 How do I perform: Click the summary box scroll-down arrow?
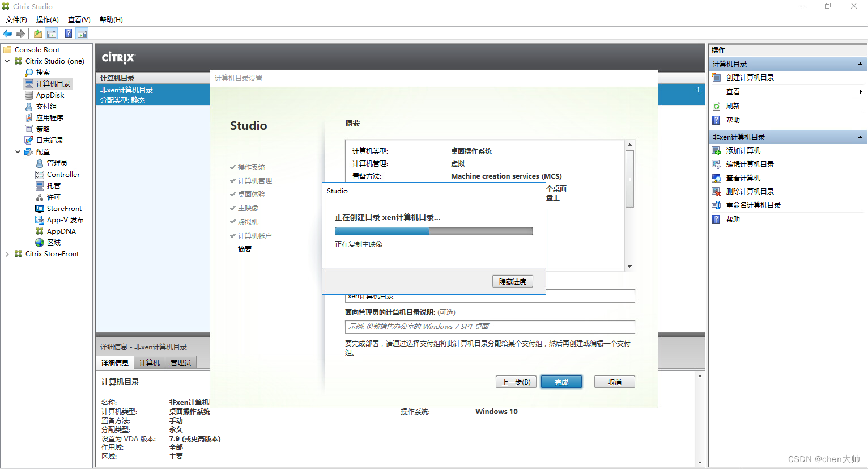[629, 267]
